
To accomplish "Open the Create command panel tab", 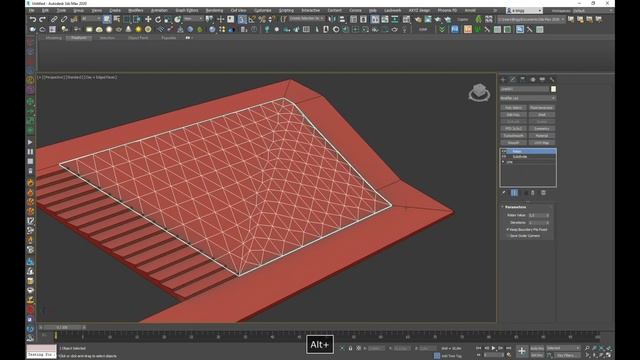I will click(x=503, y=80).
